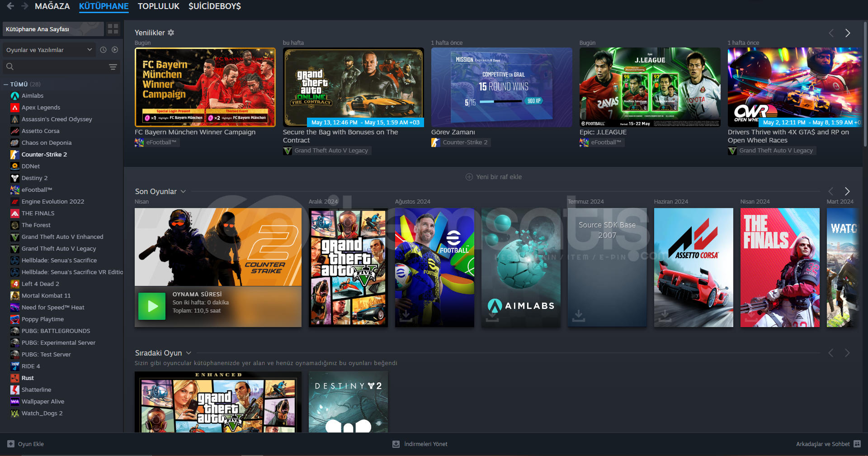Select Assassin's Creed Odyssey entry

(x=57, y=119)
